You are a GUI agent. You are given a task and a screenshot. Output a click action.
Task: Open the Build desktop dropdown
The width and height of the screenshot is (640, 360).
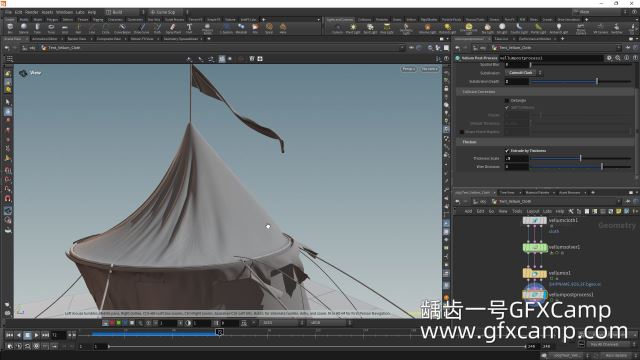click(124, 12)
